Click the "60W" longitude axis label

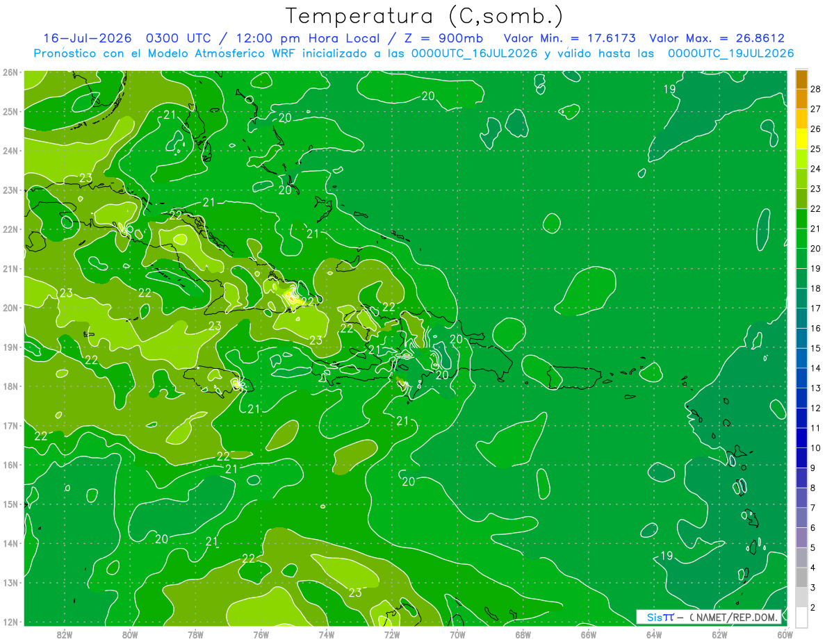coord(785,634)
